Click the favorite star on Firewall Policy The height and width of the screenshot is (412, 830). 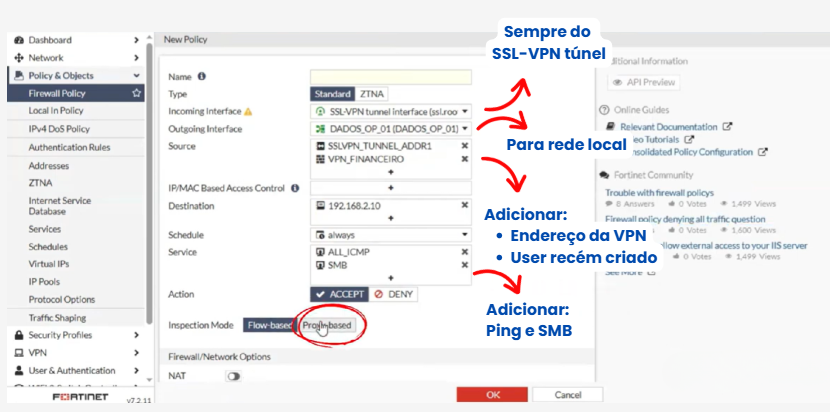pyautogui.click(x=136, y=93)
